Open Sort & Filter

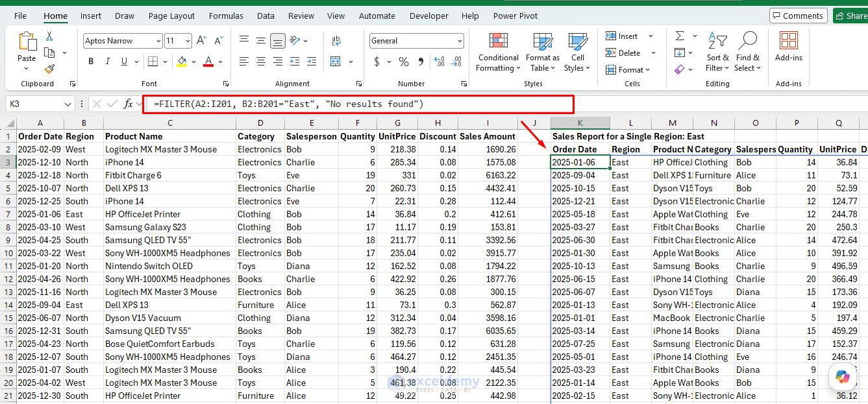(717, 52)
